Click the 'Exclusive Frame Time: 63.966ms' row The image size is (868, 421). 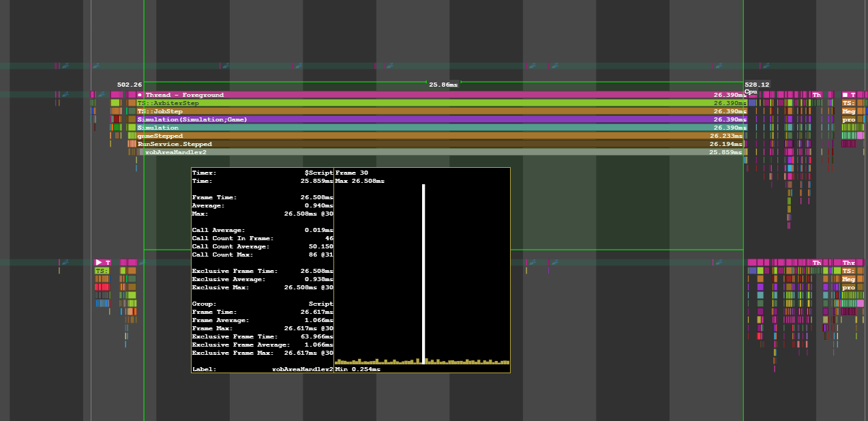263,336
